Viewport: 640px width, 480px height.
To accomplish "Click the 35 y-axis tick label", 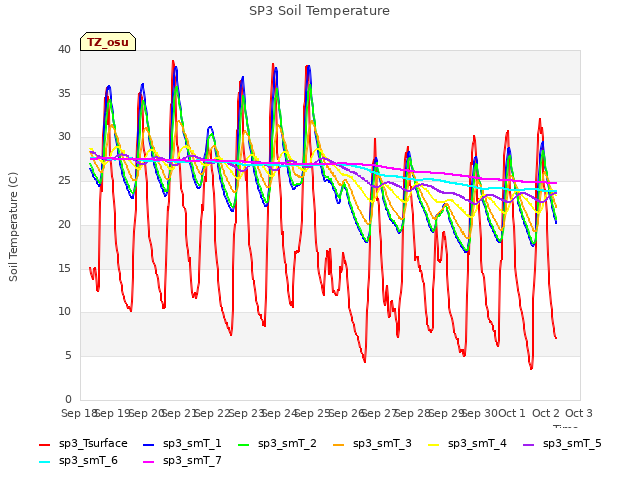I will point(64,93).
